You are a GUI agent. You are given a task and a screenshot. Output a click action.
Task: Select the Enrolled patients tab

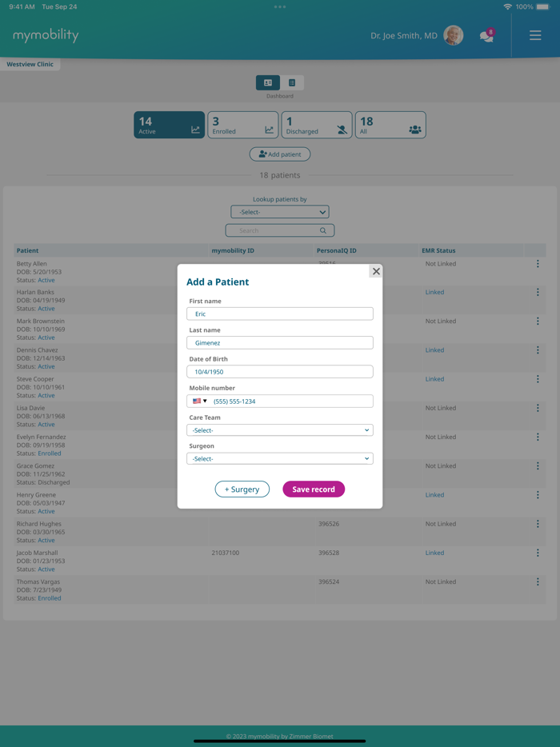point(243,125)
